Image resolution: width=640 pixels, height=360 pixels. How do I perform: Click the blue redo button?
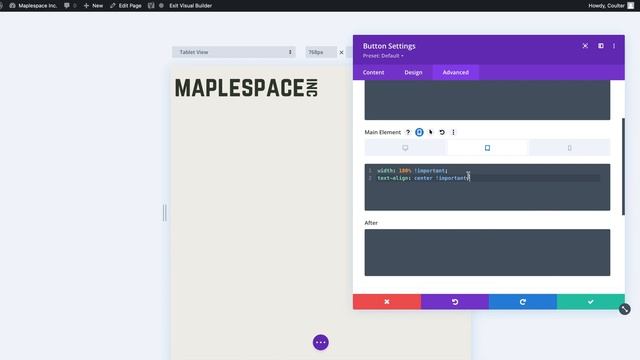tap(523, 302)
